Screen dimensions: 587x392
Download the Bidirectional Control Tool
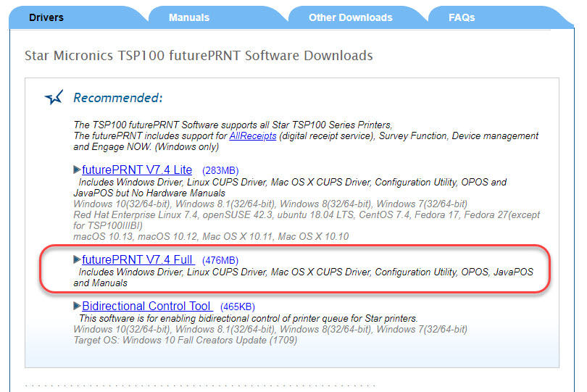pos(147,306)
